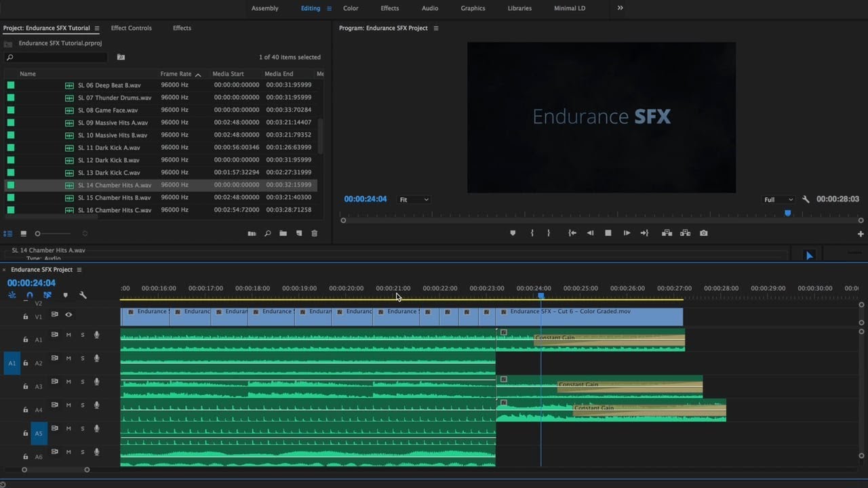Toggle timeline Snap magnet icon
This screenshot has height=488, width=868.
(x=29, y=296)
